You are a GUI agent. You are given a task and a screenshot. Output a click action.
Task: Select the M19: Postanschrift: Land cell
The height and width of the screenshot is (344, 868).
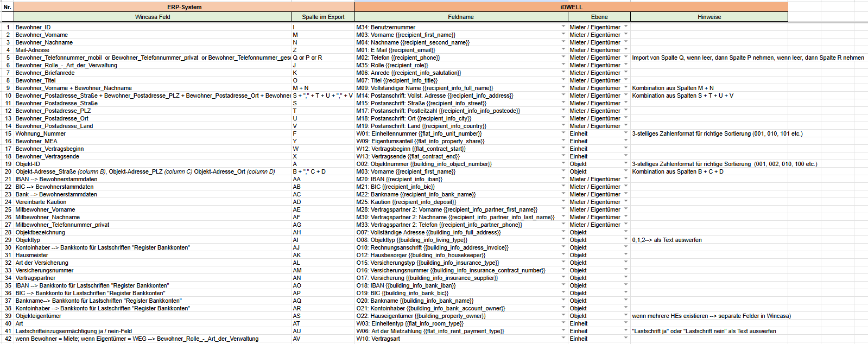point(461,126)
